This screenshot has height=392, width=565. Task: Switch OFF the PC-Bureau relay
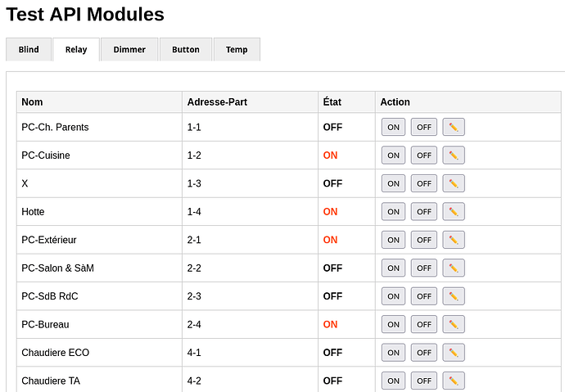pos(424,324)
